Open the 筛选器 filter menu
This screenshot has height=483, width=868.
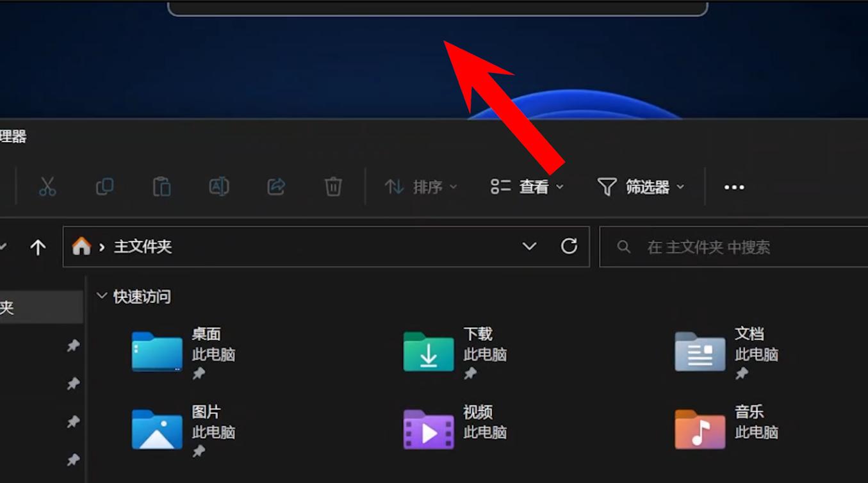643,187
